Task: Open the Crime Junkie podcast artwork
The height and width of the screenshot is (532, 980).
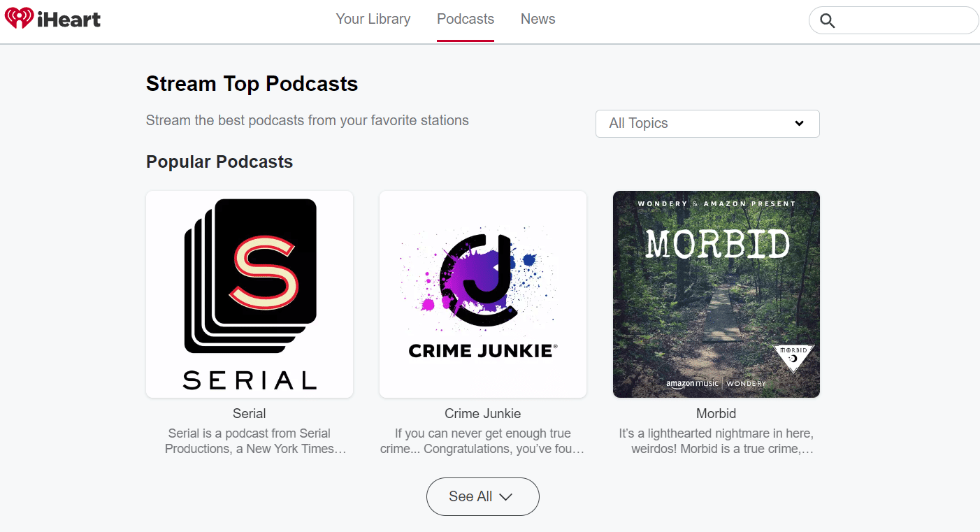Action: pyautogui.click(x=483, y=294)
